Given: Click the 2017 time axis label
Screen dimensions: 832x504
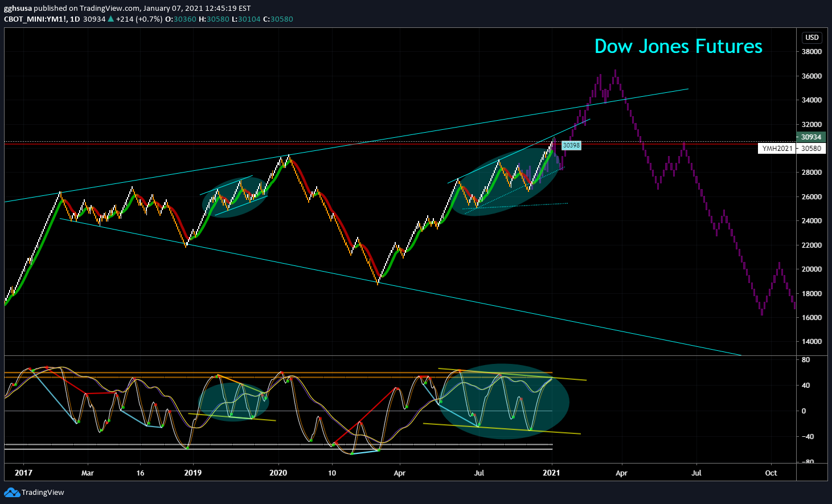Looking at the screenshot, I should click(x=23, y=473).
